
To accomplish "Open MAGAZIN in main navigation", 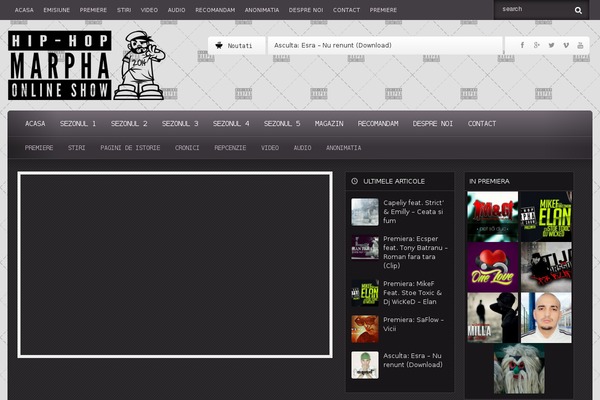I will point(329,124).
